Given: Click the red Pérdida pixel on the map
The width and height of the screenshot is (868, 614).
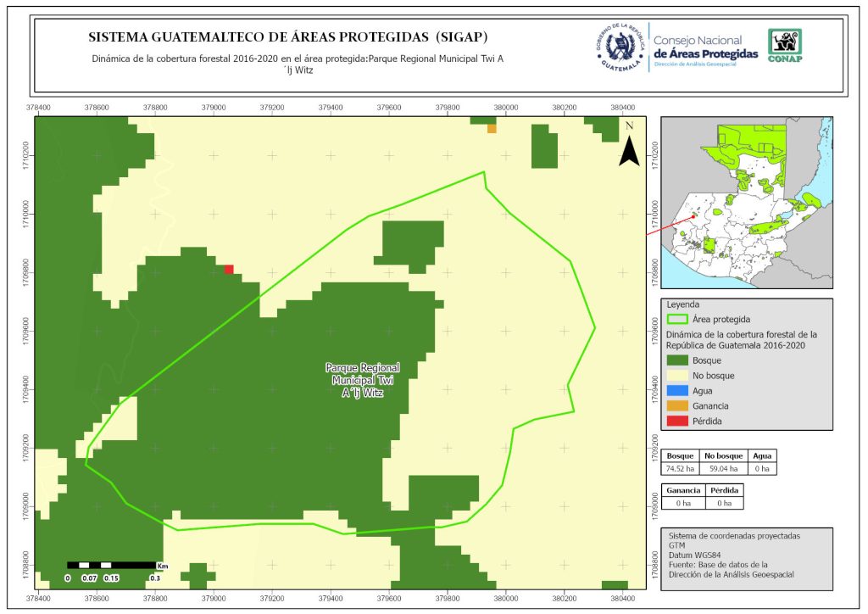Looking at the screenshot, I should click(229, 270).
